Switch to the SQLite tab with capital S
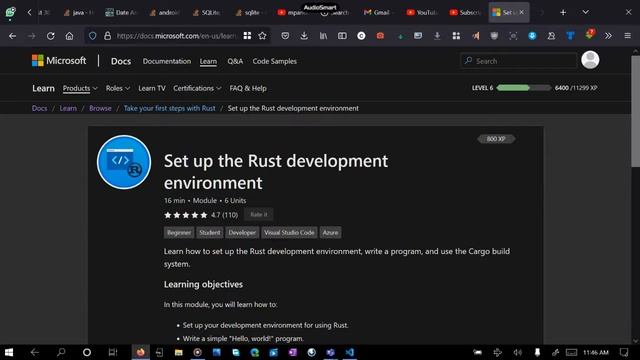 pos(207,12)
